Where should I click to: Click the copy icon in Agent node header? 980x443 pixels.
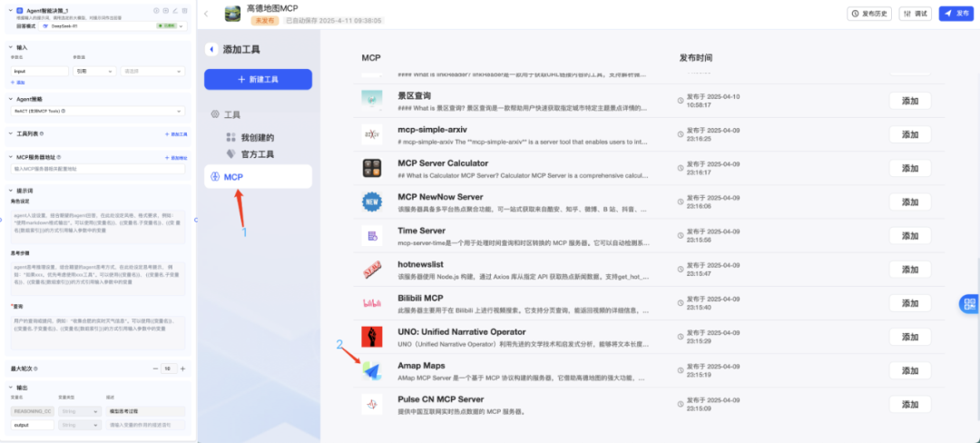pos(166,11)
